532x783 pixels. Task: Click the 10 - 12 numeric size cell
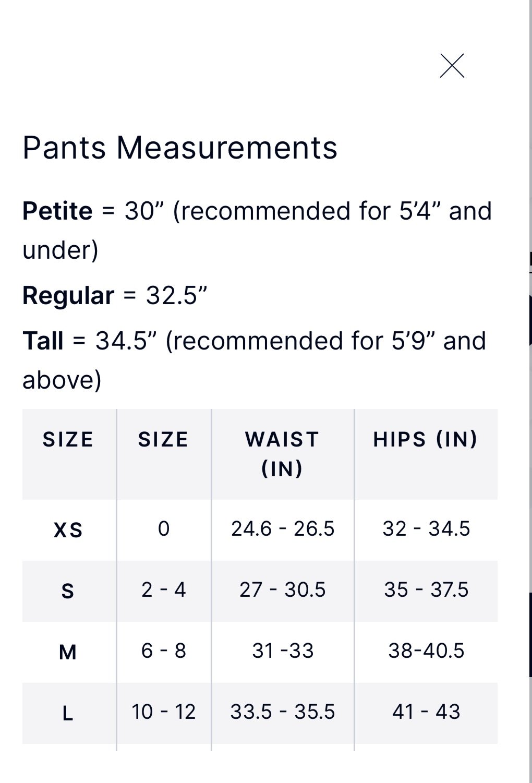(164, 712)
